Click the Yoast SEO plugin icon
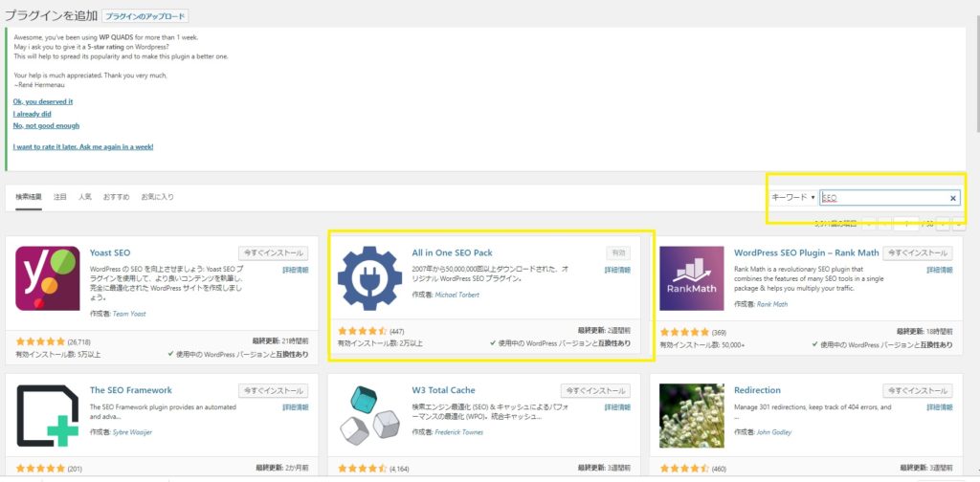 click(48, 278)
